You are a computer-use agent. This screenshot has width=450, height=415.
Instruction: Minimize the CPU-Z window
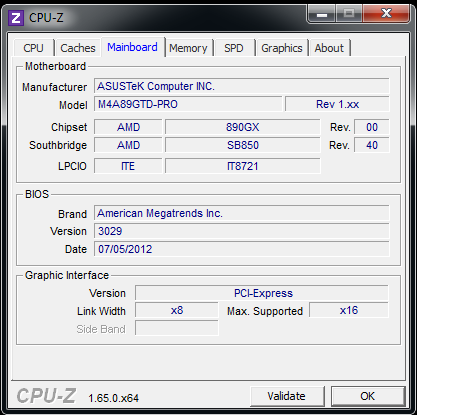tap(321, 14)
